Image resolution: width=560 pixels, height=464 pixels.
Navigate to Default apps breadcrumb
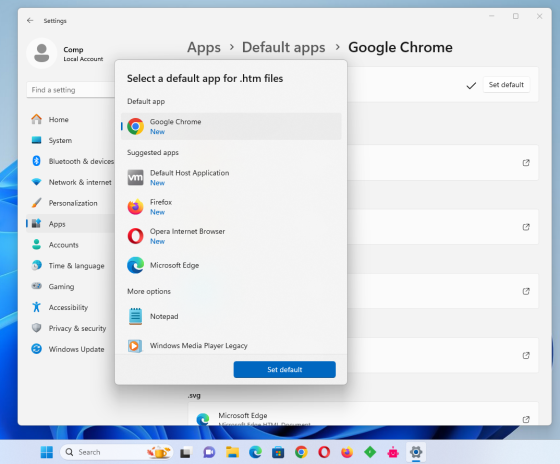click(x=284, y=48)
